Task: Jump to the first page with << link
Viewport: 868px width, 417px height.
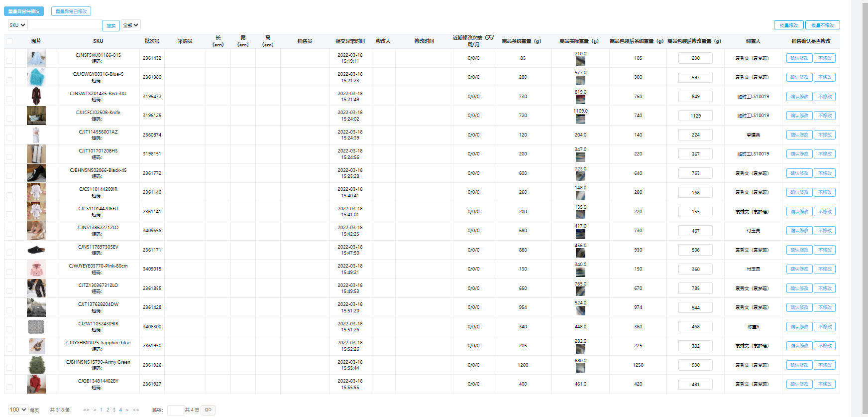Action: 86,410
